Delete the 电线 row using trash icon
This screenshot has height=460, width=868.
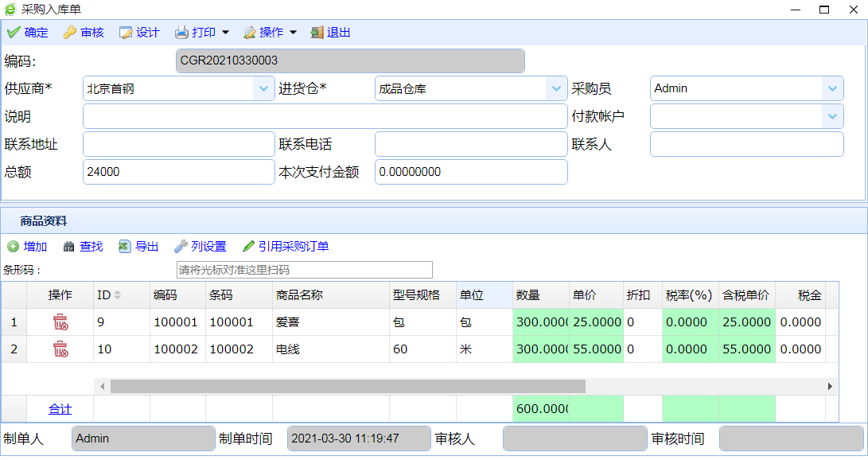[x=60, y=349]
